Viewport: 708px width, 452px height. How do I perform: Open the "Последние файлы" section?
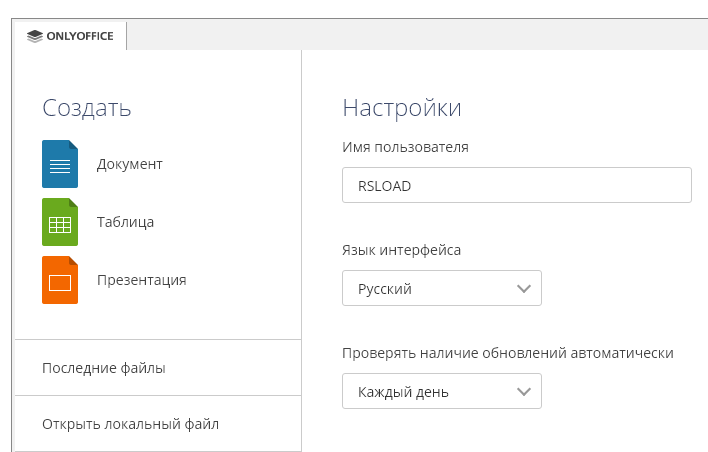(x=104, y=368)
